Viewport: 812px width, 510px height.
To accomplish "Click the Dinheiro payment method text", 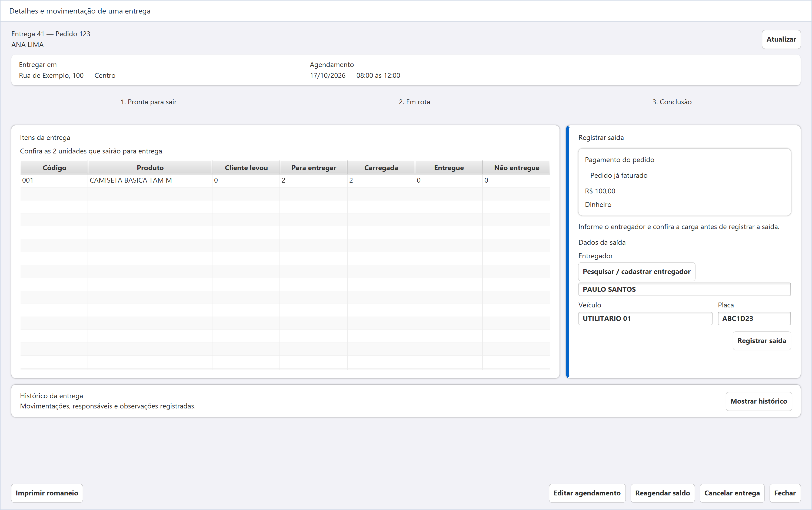I will click(598, 204).
